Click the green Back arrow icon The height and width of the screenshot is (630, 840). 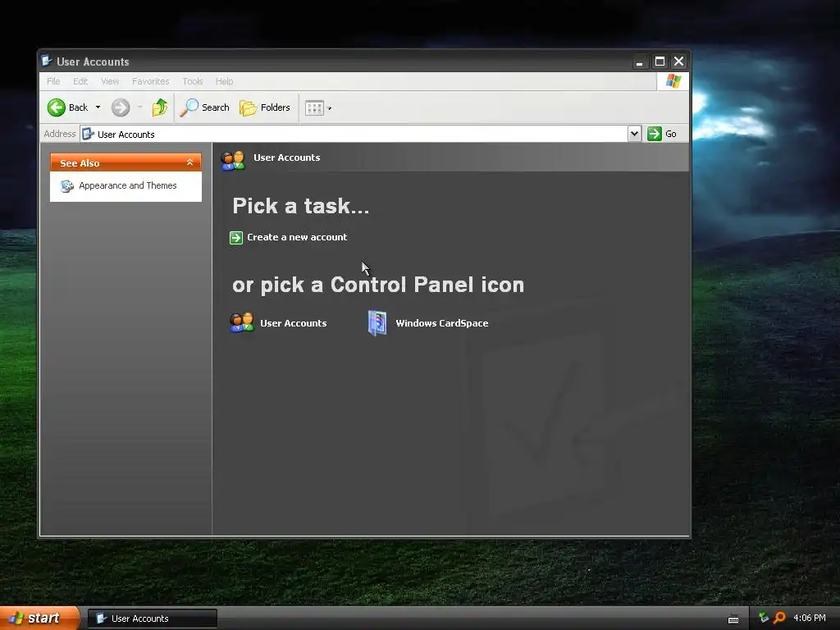click(x=57, y=107)
